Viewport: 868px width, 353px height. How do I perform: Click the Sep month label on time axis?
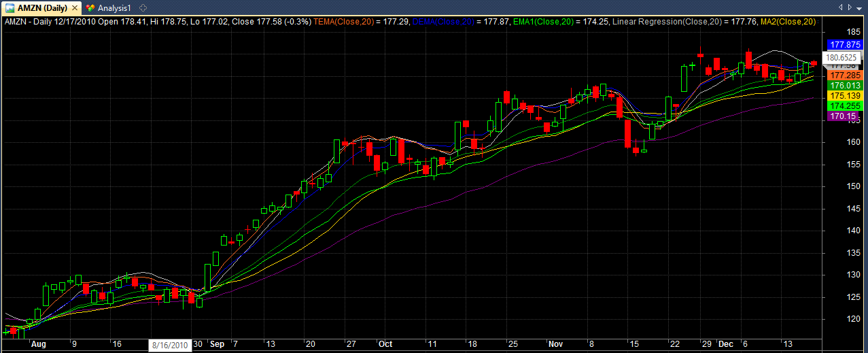(x=218, y=344)
